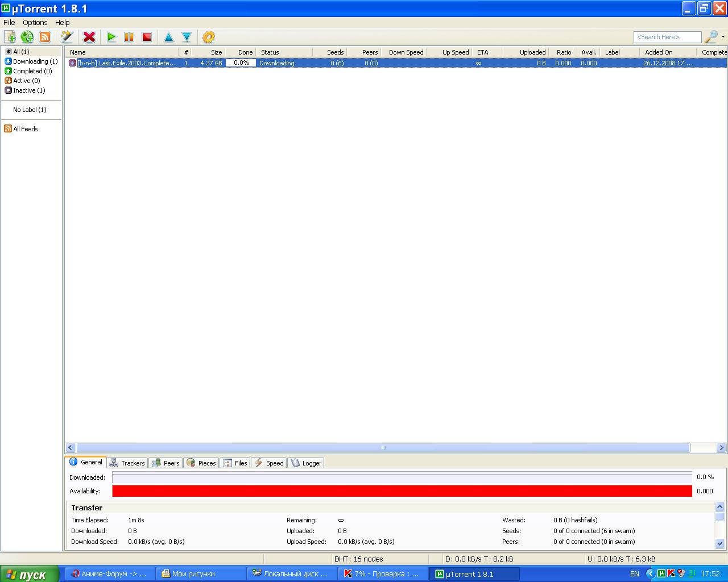Open the File menu
This screenshot has width=728, height=582.
pos(9,22)
